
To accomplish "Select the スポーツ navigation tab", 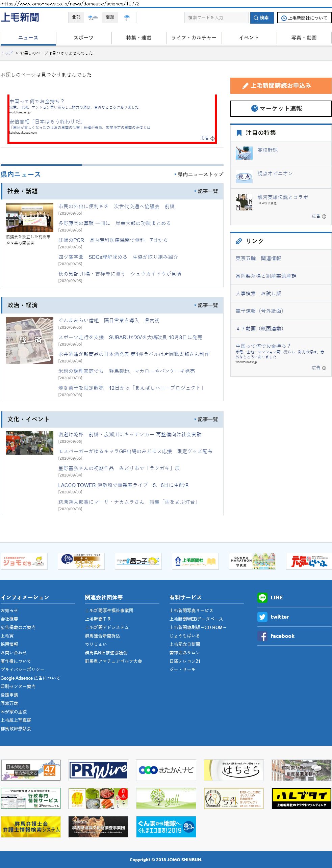I will [x=83, y=38].
